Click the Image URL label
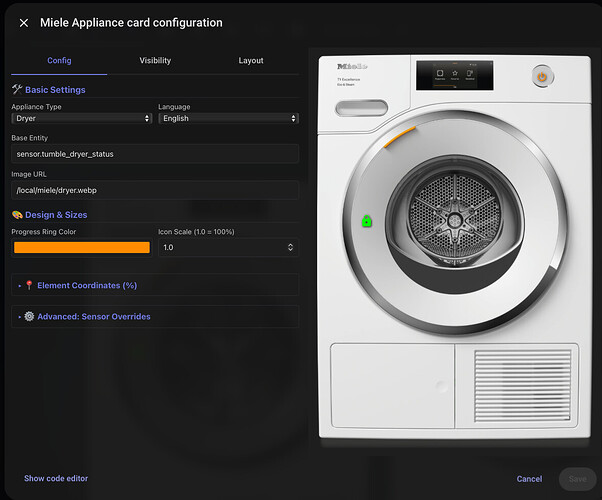 point(29,174)
